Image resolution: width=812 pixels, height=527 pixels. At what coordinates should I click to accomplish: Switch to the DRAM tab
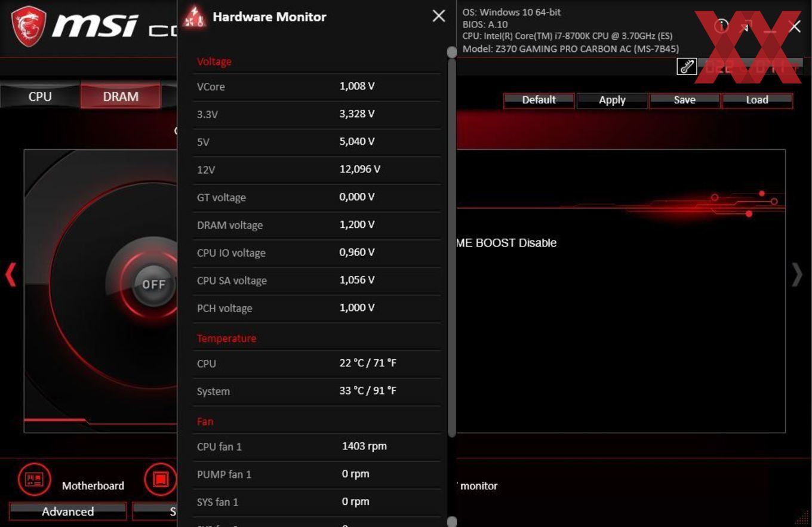[121, 96]
